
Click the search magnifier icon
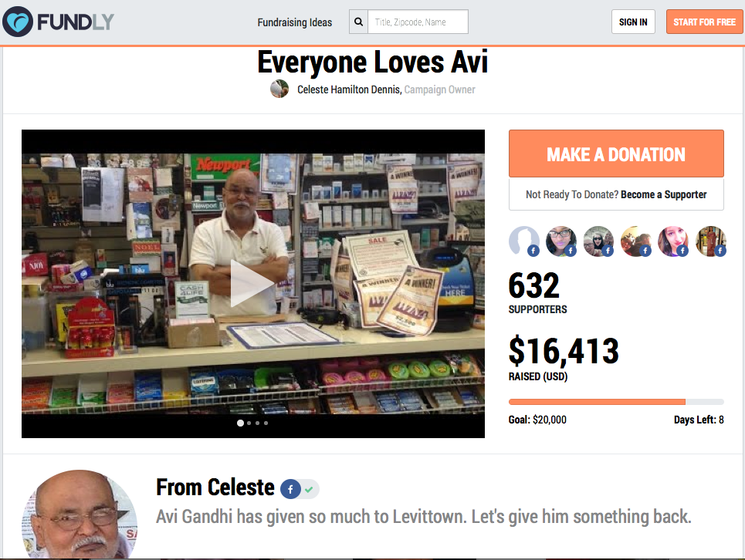359,22
